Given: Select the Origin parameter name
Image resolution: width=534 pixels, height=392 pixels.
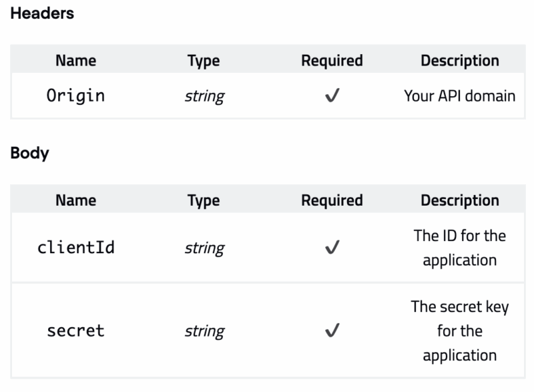Looking at the screenshot, I should point(75,95).
